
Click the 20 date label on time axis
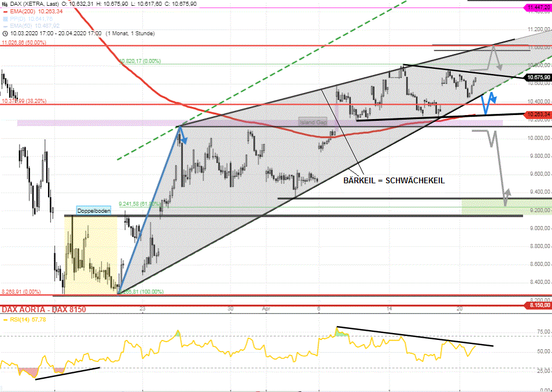[x=459, y=309]
